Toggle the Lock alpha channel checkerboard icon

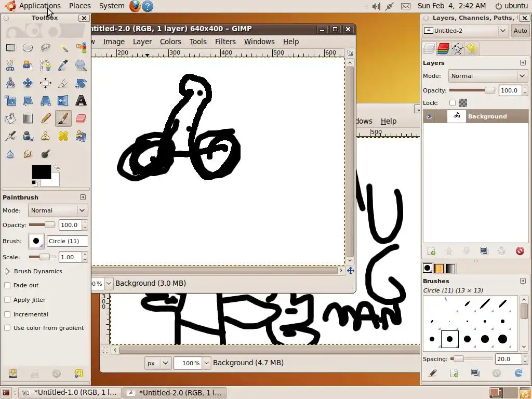(463, 103)
